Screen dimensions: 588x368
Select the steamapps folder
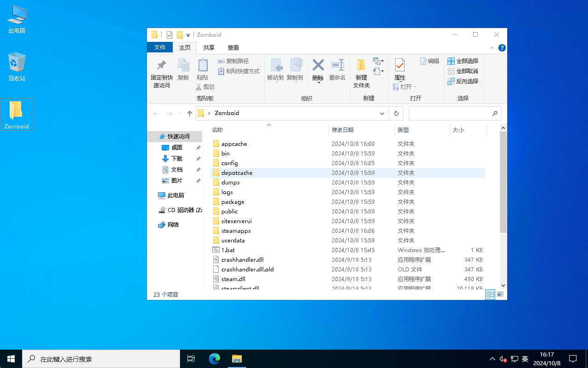(x=347, y=231)
